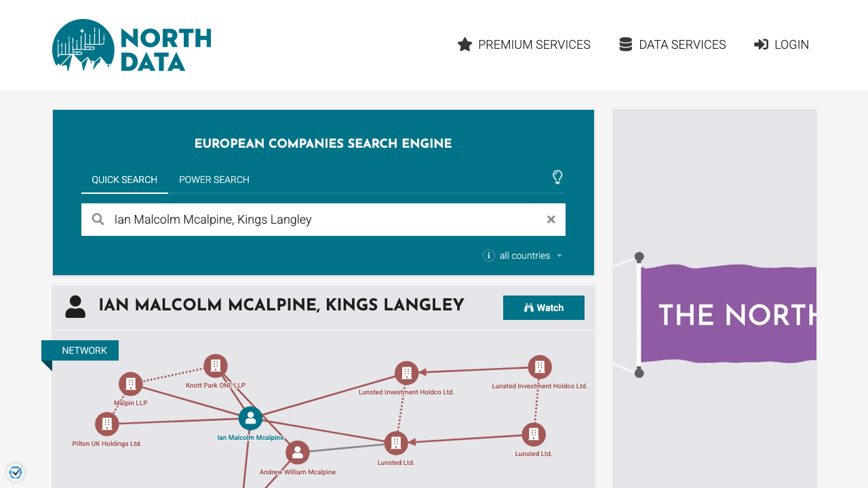Open the Malpin LLP company node

click(131, 384)
